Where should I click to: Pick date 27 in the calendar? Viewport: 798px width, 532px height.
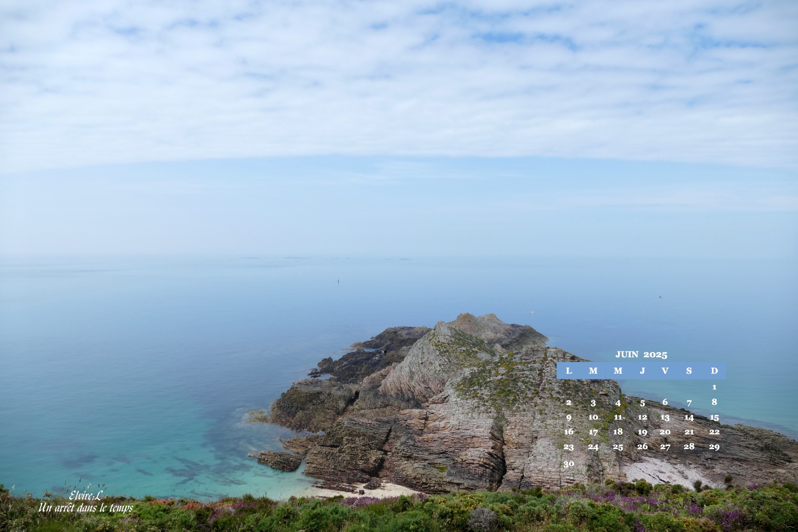[x=665, y=447]
